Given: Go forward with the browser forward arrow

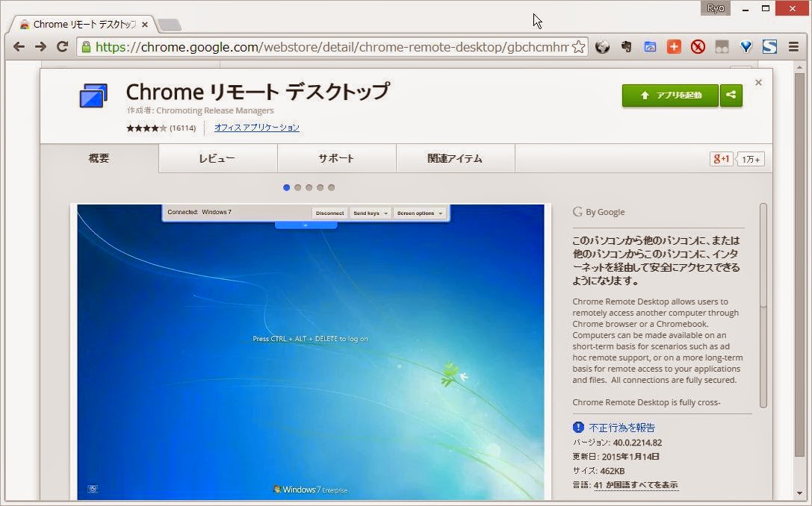Looking at the screenshot, I should point(41,47).
